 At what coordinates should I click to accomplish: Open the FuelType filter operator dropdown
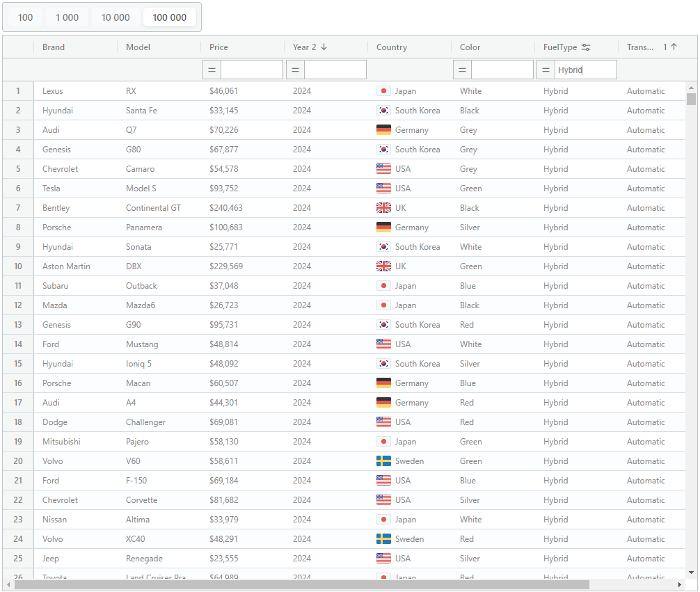coord(546,70)
